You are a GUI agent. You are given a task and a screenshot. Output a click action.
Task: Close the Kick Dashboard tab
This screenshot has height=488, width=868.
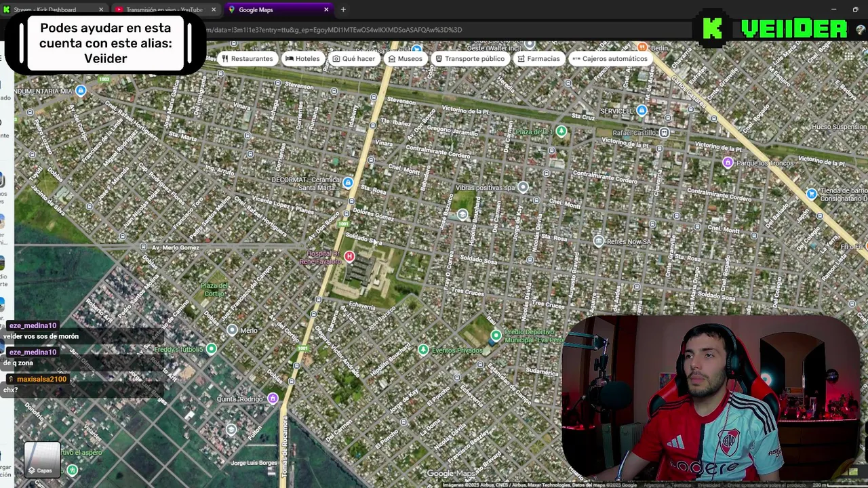click(101, 9)
